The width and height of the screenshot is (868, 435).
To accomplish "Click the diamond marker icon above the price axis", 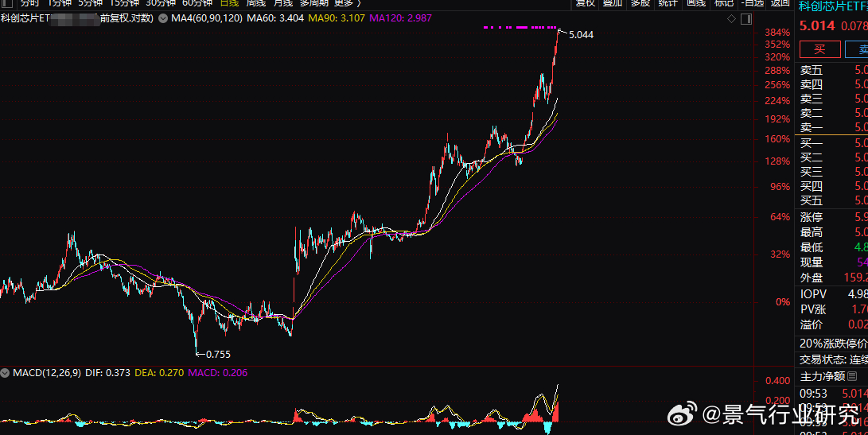I will coord(731,19).
